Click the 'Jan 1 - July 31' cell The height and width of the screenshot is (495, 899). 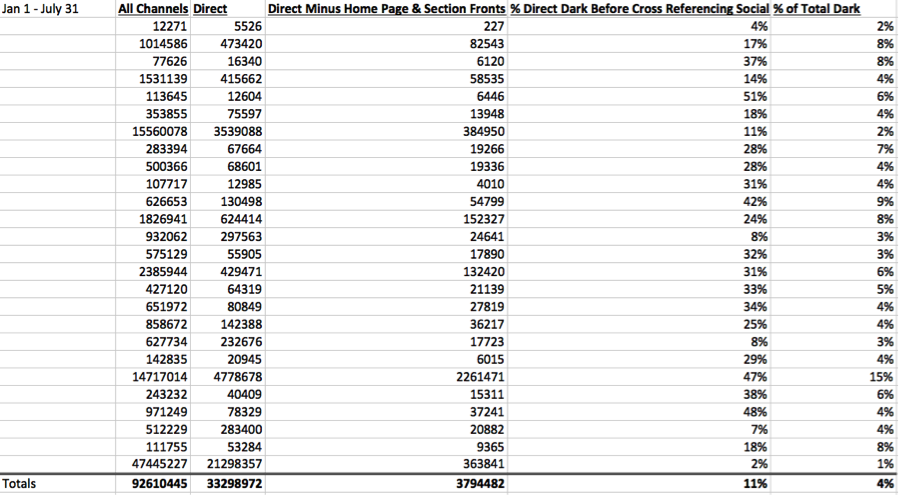click(x=43, y=8)
